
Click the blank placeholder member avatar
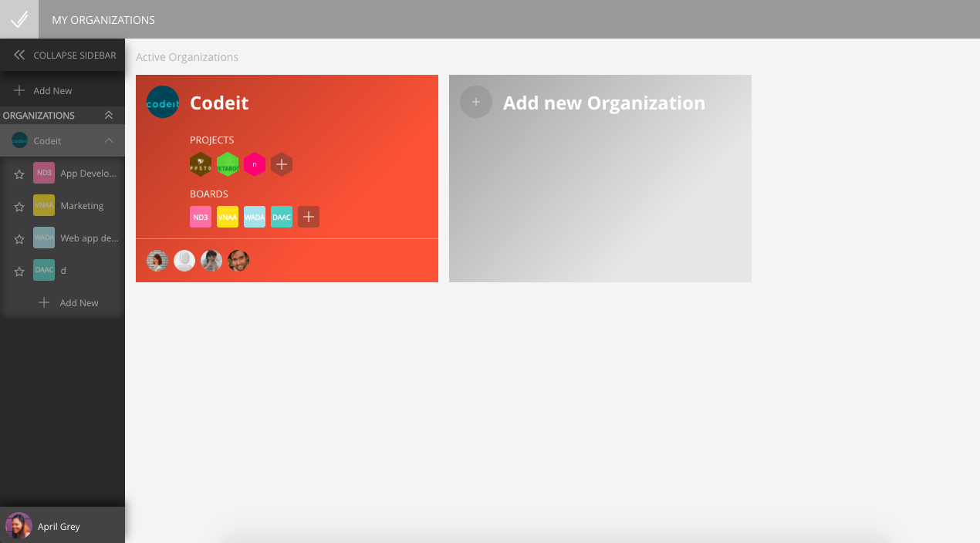184,261
